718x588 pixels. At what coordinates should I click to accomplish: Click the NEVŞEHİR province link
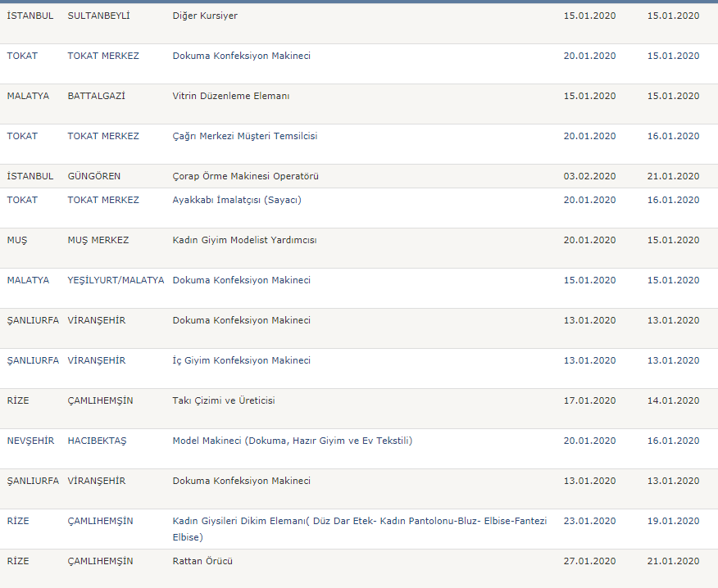click(x=30, y=441)
